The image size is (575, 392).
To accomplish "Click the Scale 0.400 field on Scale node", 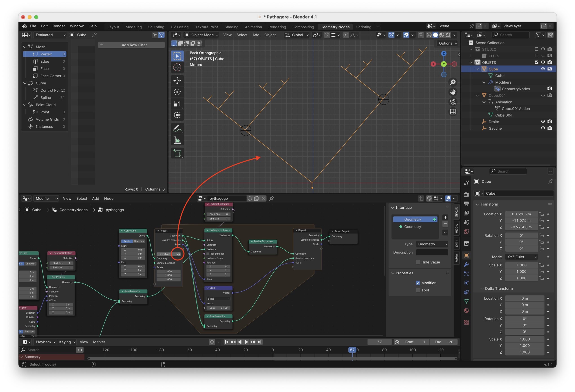I will coord(218,308).
